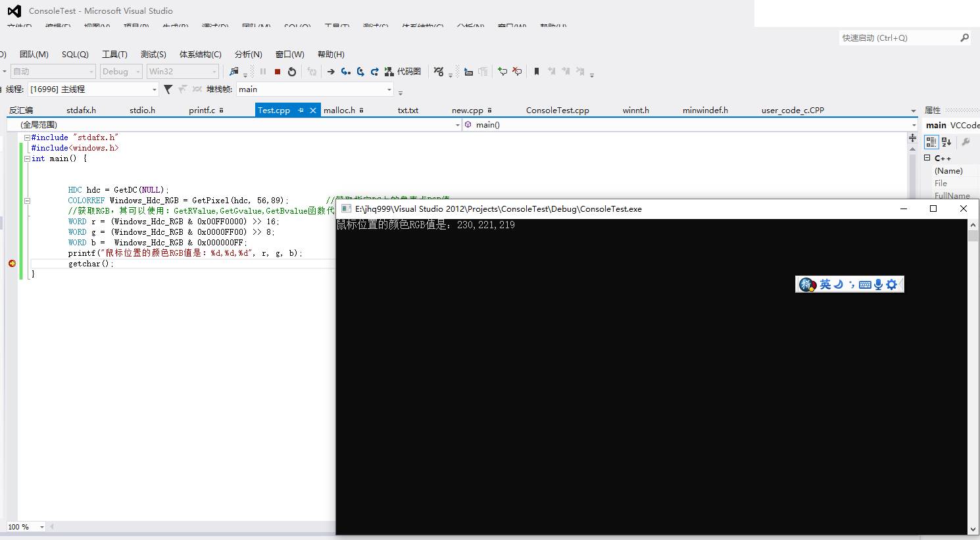
Task: Sort properties alphabetically with A-Z icon
Action: click(x=946, y=142)
